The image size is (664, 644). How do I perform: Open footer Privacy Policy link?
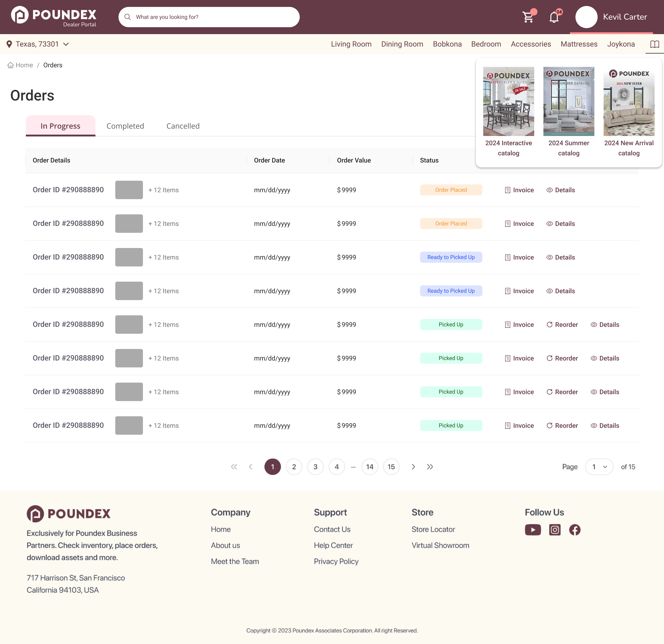(x=336, y=561)
